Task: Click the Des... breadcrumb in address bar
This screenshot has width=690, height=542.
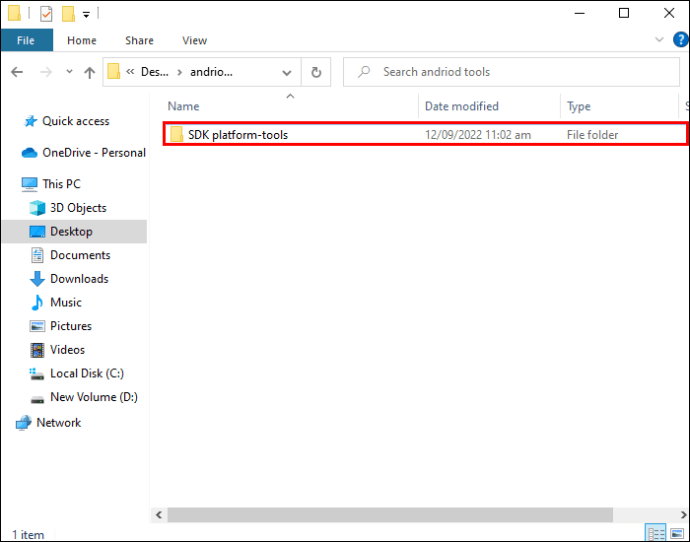Action: point(154,72)
